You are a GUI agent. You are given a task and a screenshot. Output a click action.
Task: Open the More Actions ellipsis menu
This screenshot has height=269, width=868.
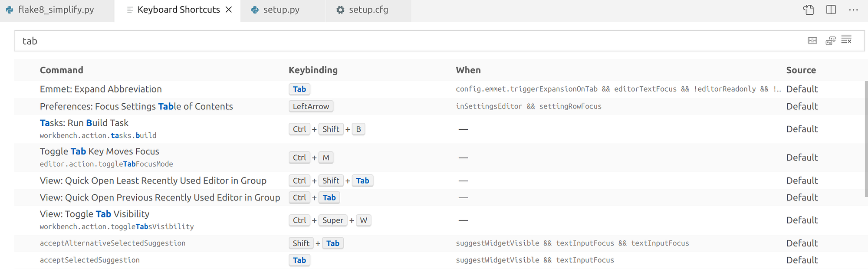[853, 10]
